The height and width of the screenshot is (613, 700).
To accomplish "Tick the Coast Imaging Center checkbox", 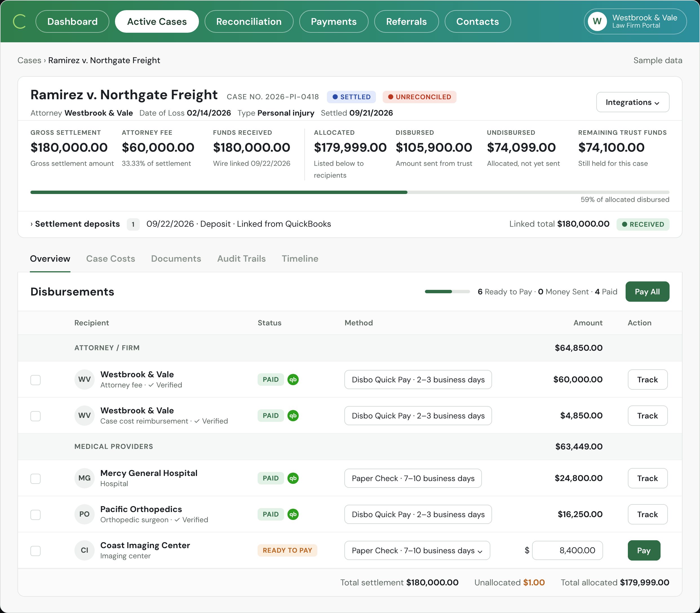I will [x=36, y=551].
